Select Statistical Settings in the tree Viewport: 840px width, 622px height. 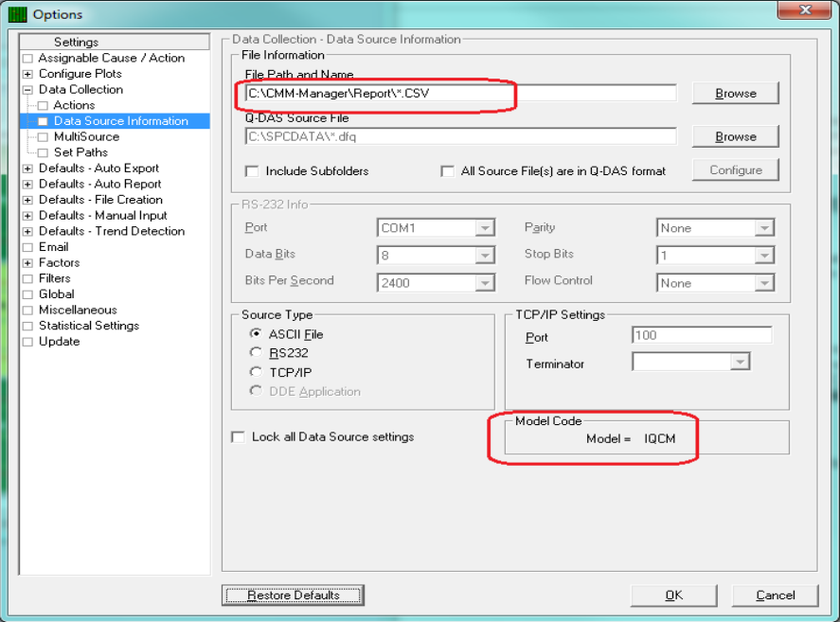88,326
